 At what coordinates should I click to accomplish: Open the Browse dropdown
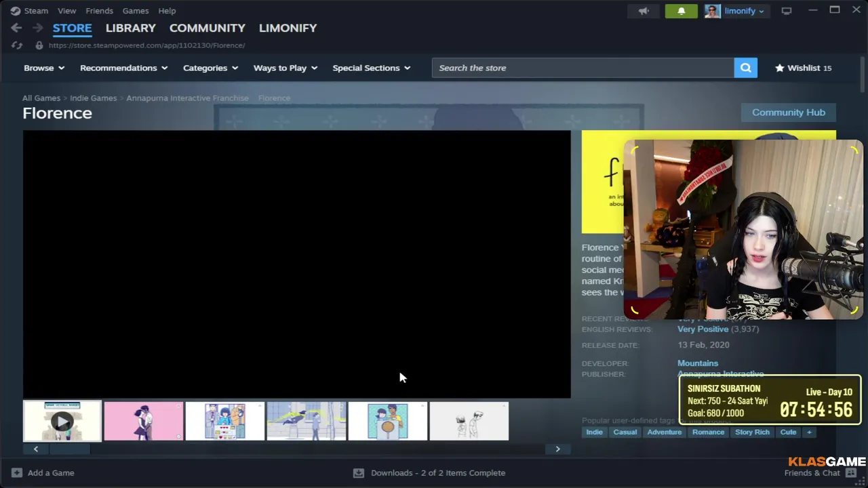pos(44,68)
